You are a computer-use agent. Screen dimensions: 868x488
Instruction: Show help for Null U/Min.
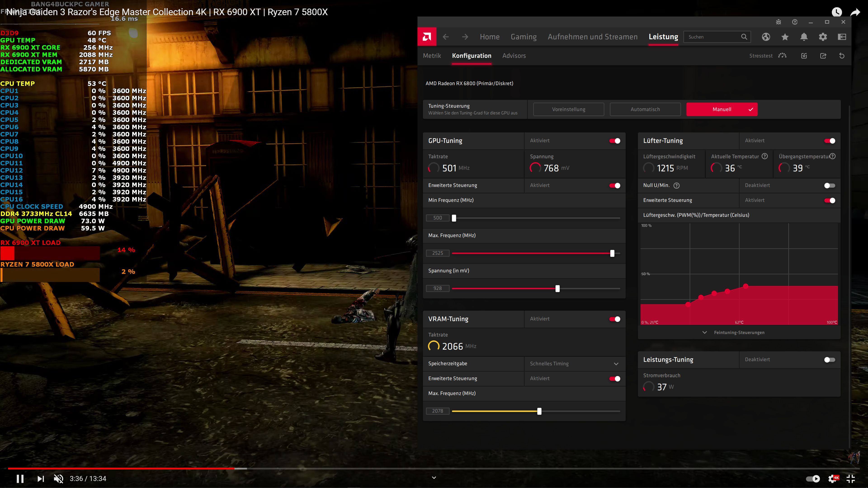pyautogui.click(x=676, y=185)
